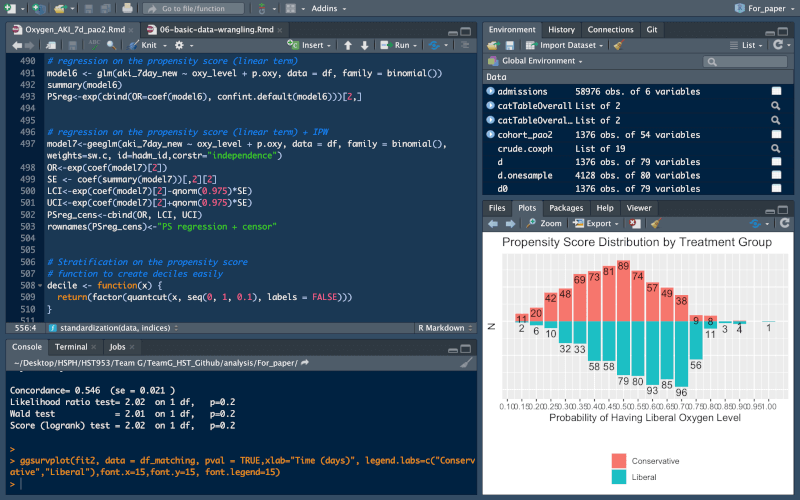This screenshot has height=500, width=800.
Task: Inspect crude.coxph with magnifier icon
Action: [x=776, y=148]
